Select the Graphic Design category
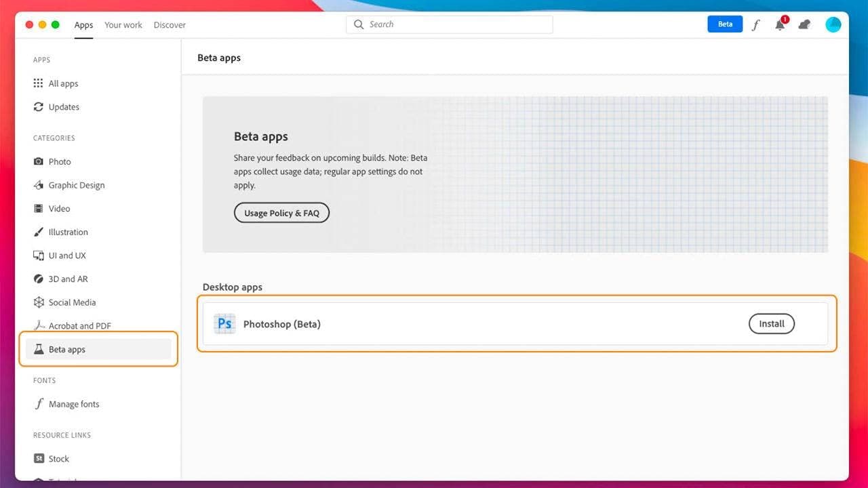 tap(76, 185)
